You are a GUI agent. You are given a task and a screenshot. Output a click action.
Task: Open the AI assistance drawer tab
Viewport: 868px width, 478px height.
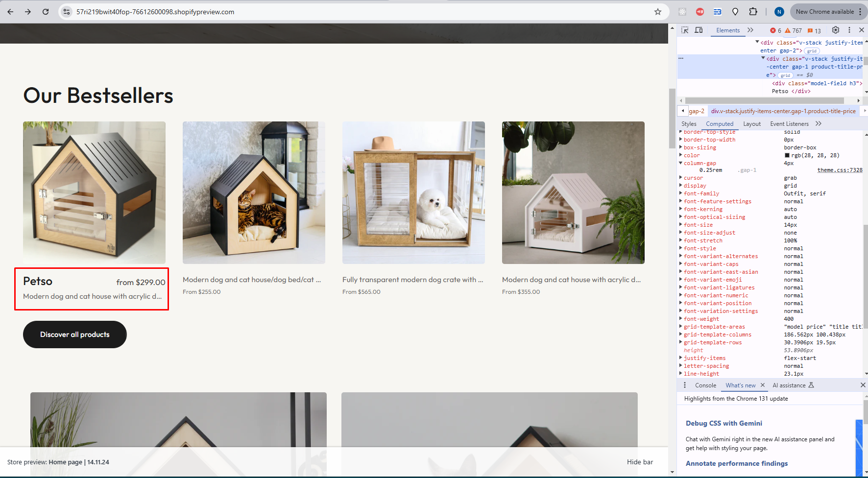[793, 385]
